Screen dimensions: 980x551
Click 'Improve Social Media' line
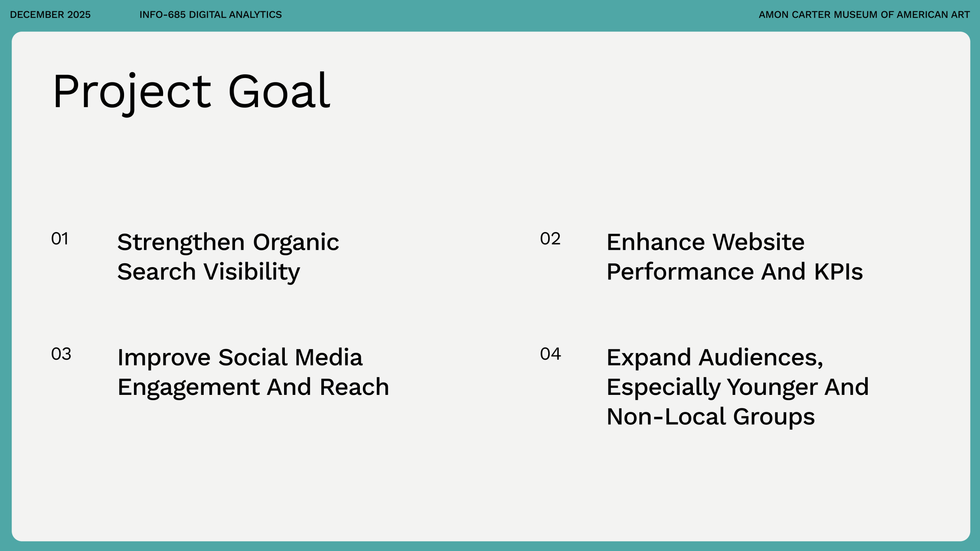(x=240, y=358)
